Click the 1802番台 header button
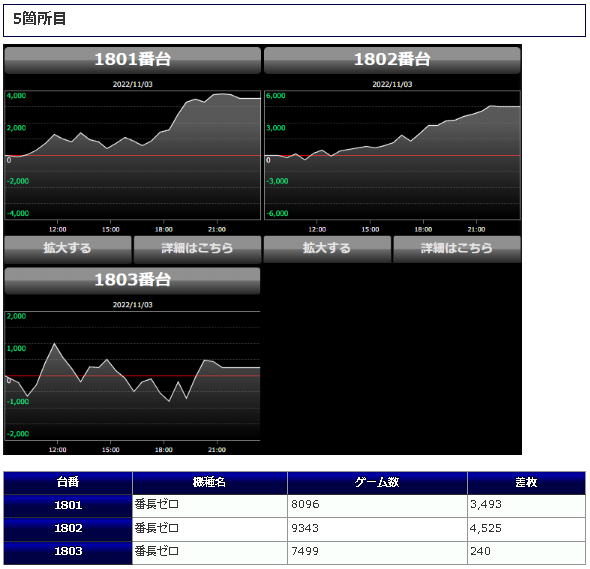The image size is (590, 569). [x=392, y=59]
